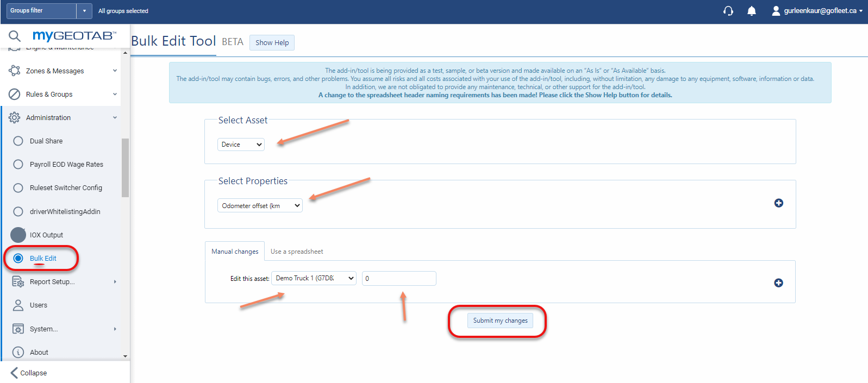Open Payroll EOD Wage Rates item

(x=66, y=164)
